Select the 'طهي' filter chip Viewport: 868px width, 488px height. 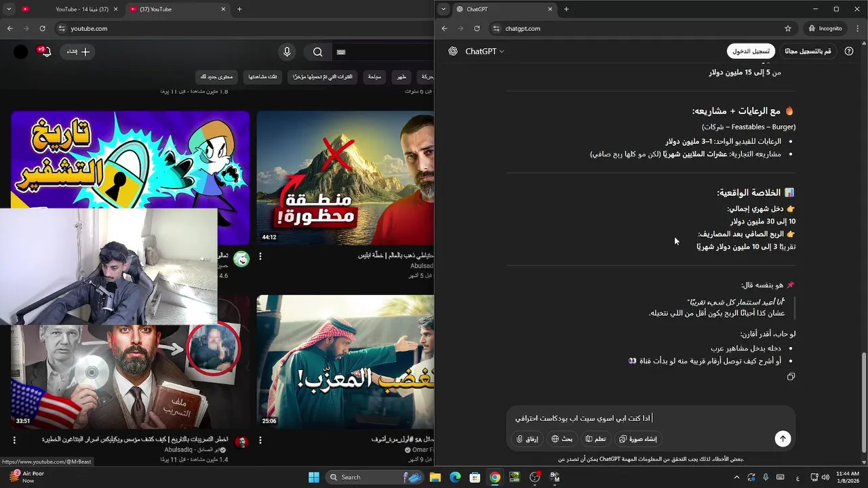coord(401,77)
